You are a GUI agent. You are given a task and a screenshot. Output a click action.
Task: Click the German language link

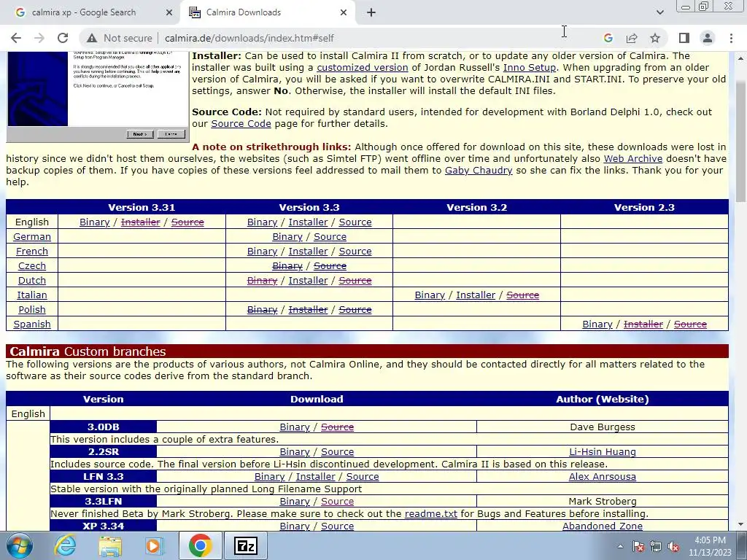32,237
